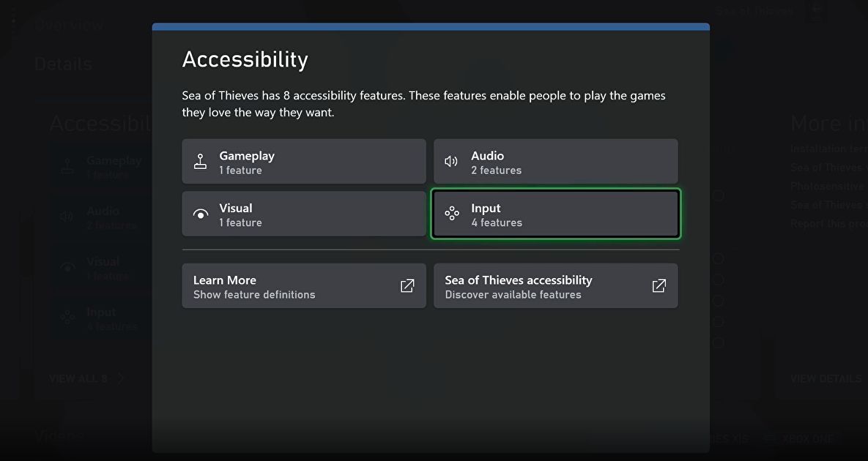The height and width of the screenshot is (461, 868).
Task: Click Report this product link
Action: coord(828,224)
